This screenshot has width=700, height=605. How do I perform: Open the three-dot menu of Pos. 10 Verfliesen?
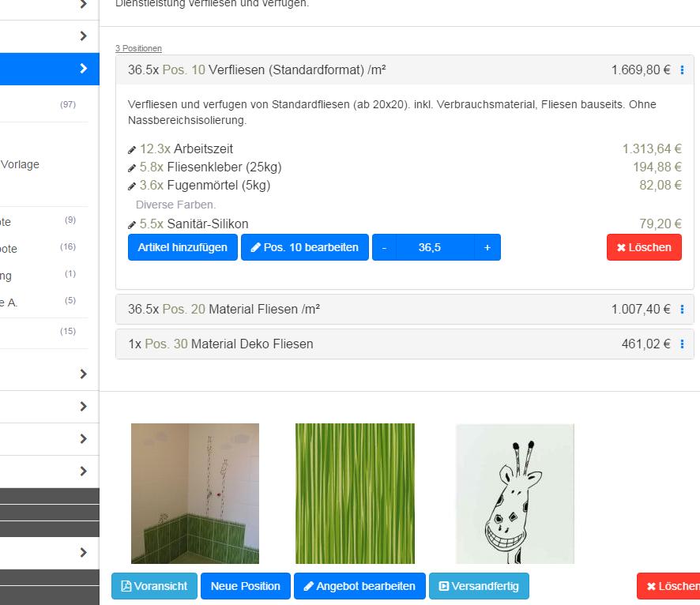tap(682, 70)
